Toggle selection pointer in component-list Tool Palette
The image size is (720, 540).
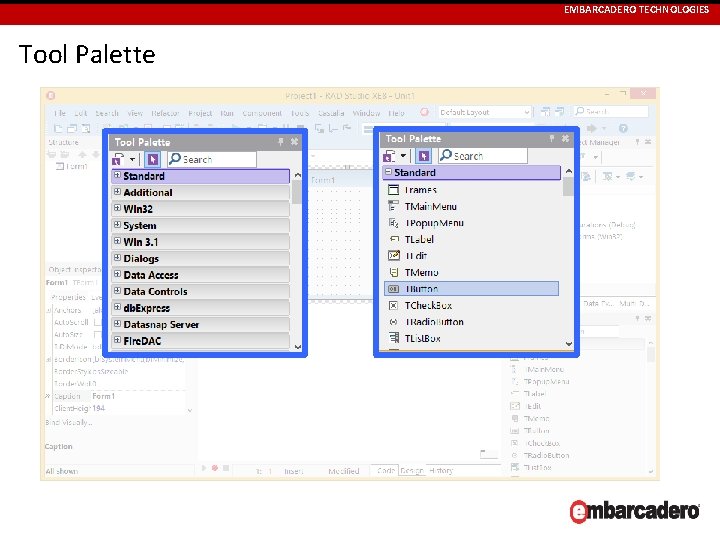coord(423,156)
